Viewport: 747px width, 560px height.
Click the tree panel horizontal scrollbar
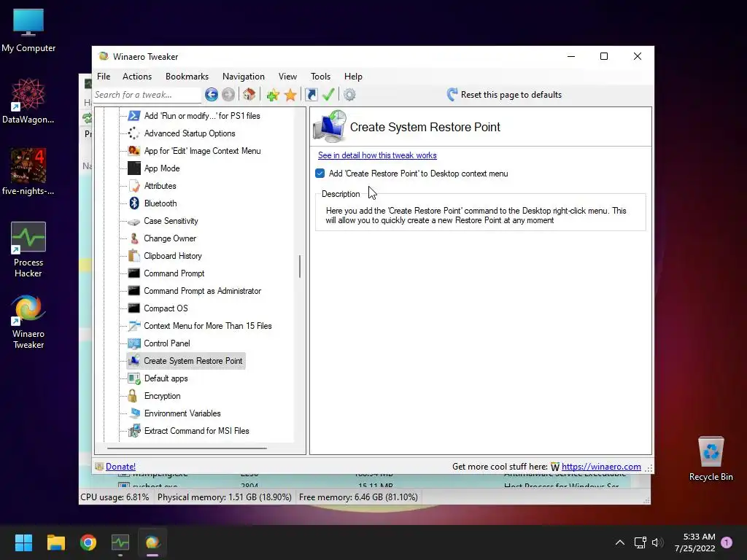pyautogui.click(x=187, y=448)
